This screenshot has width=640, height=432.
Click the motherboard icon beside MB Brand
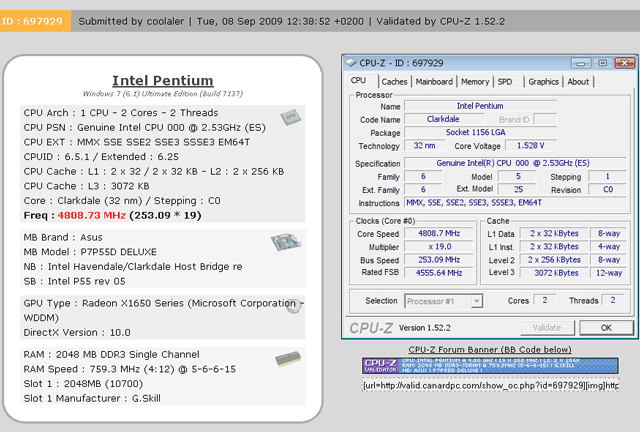click(x=286, y=242)
